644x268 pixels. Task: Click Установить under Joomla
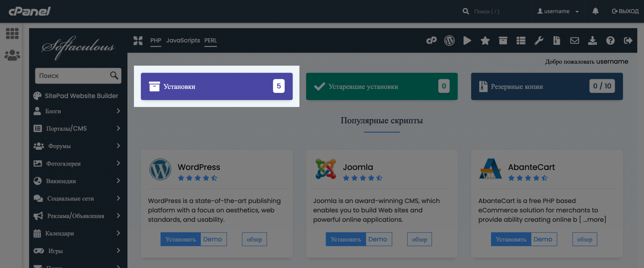(346, 239)
